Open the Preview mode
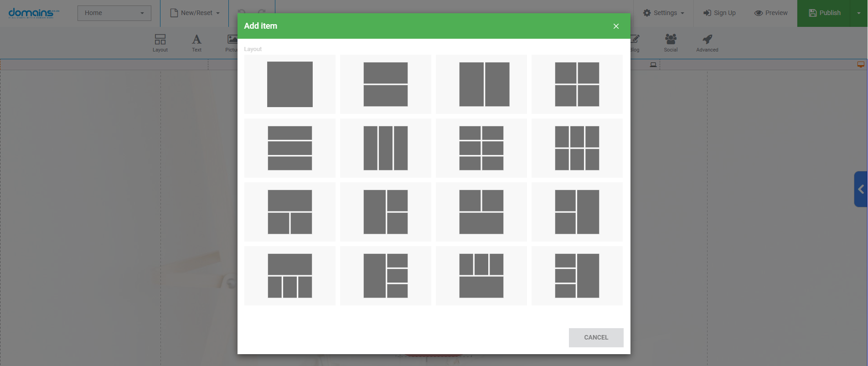This screenshot has width=868, height=366. point(771,13)
